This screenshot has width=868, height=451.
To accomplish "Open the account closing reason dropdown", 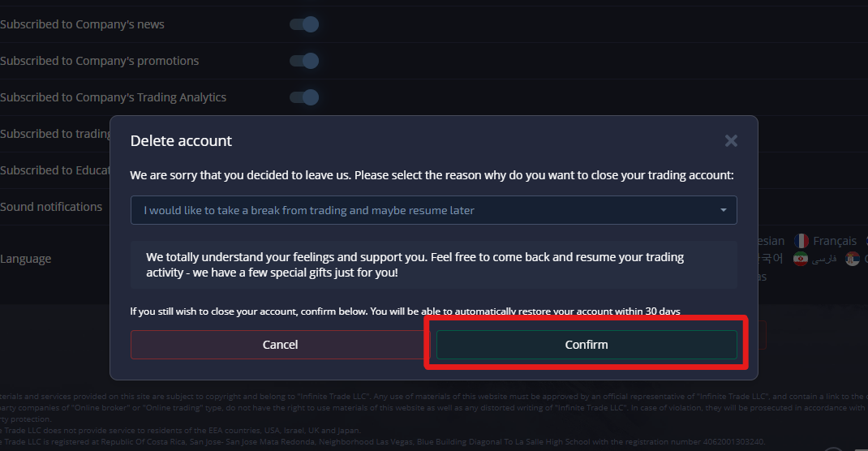I will pyautogui.click(x=433, y=210).
